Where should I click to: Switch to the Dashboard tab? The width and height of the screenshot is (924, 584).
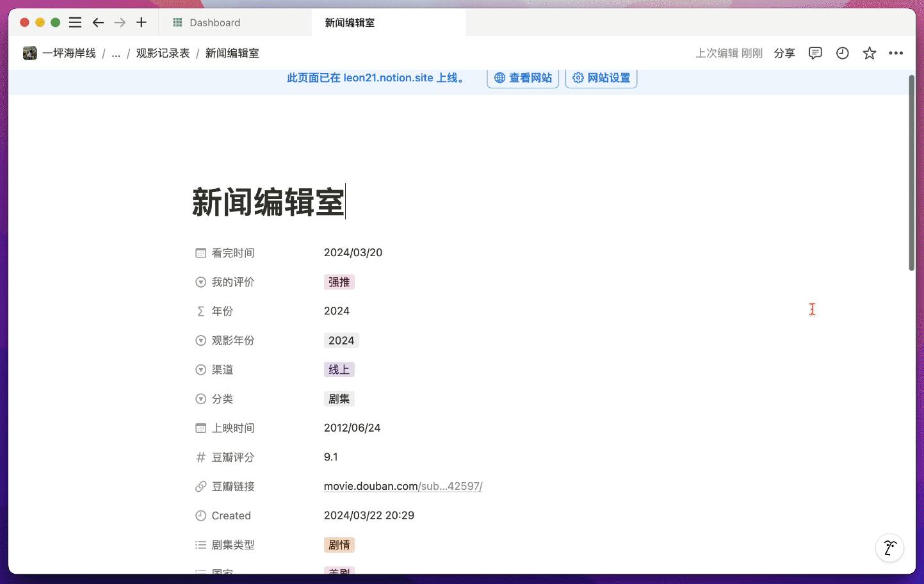coord(234,22)
